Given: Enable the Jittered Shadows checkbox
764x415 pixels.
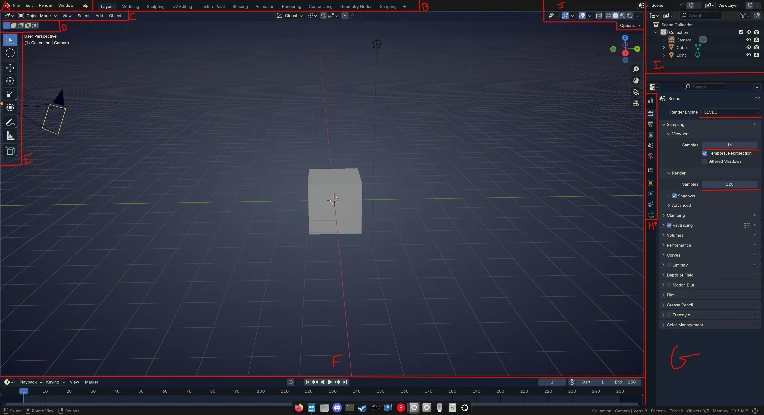Looking at the screenshot, I should tap(705, 161).
